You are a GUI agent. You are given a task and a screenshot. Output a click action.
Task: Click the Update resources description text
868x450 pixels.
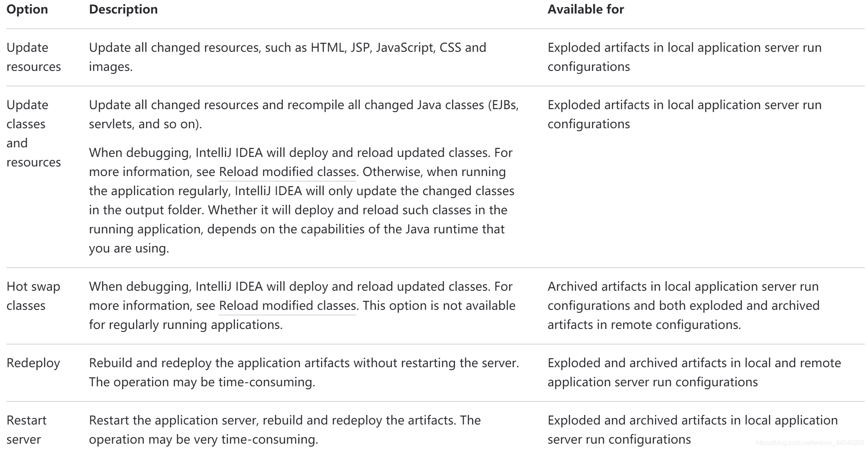[x=287, y=57]
